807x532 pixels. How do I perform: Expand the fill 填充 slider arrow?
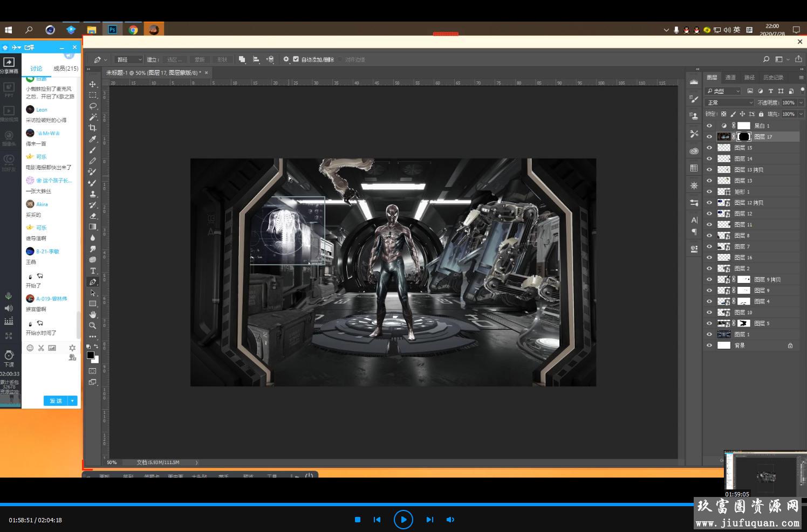click(801, 114)
